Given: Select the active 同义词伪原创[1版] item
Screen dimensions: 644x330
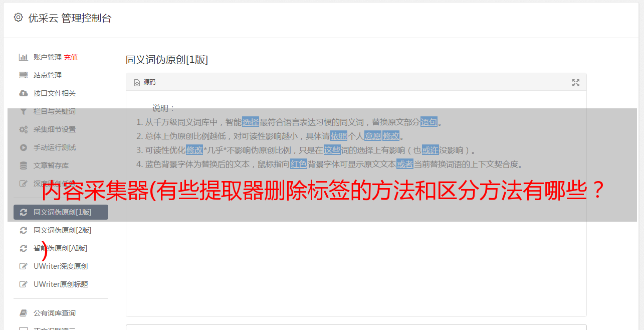Looking at the screenshot, I should click(x=61, y=212).
